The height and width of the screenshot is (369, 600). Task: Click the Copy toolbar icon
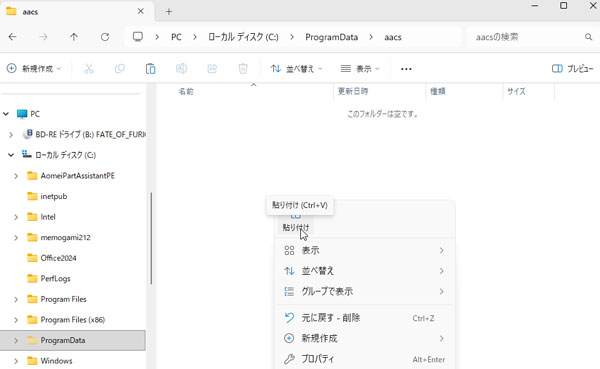[x=120, y=69]
